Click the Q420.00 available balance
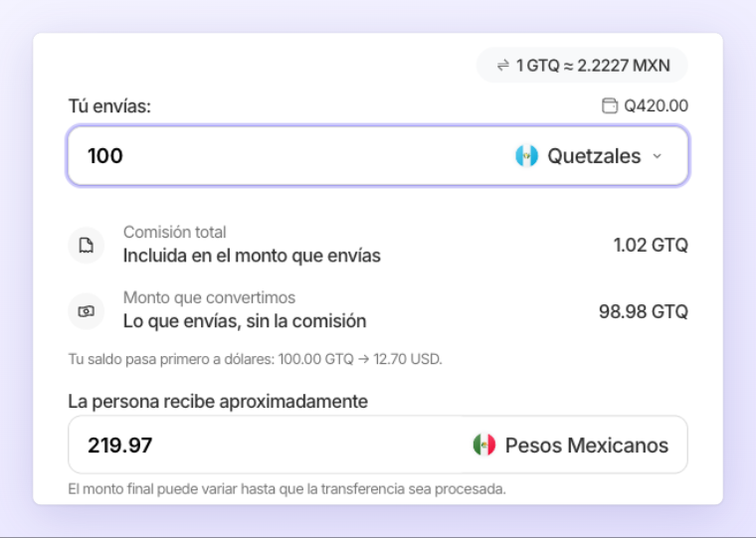This screenshot has height=538, width=756. pos(646,105)
